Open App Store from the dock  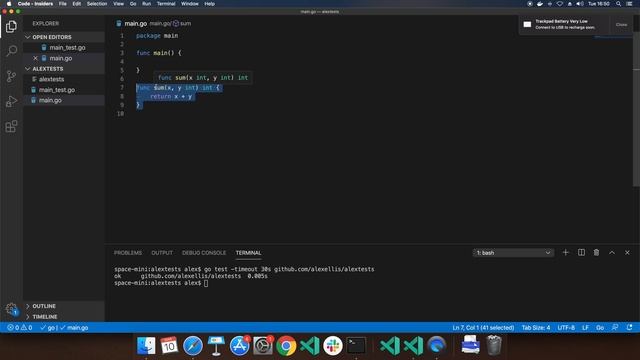(240, 346)
